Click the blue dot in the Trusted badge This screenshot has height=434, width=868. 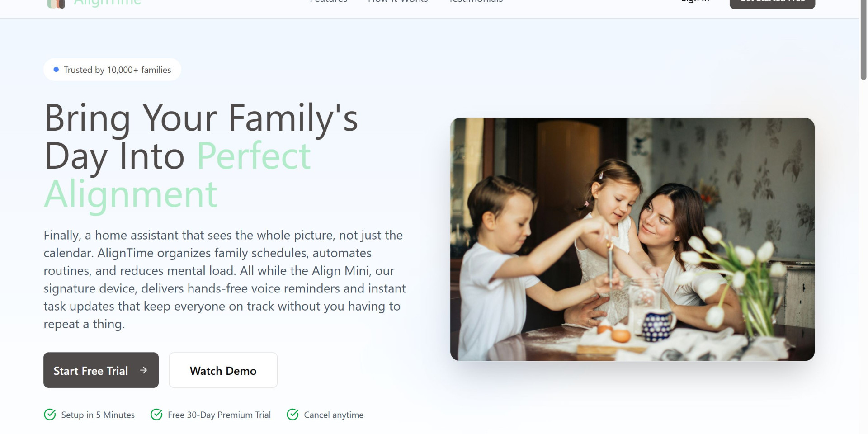point(56,70)
